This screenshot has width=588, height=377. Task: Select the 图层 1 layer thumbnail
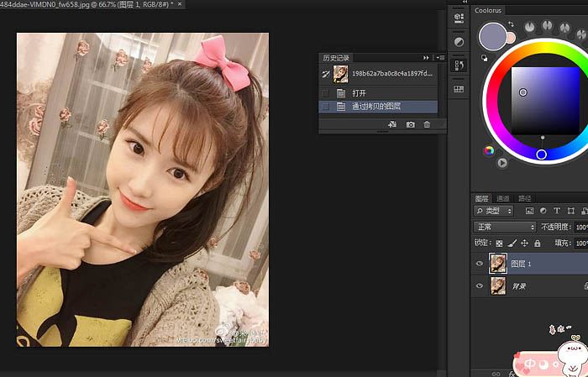coord(498,264)
